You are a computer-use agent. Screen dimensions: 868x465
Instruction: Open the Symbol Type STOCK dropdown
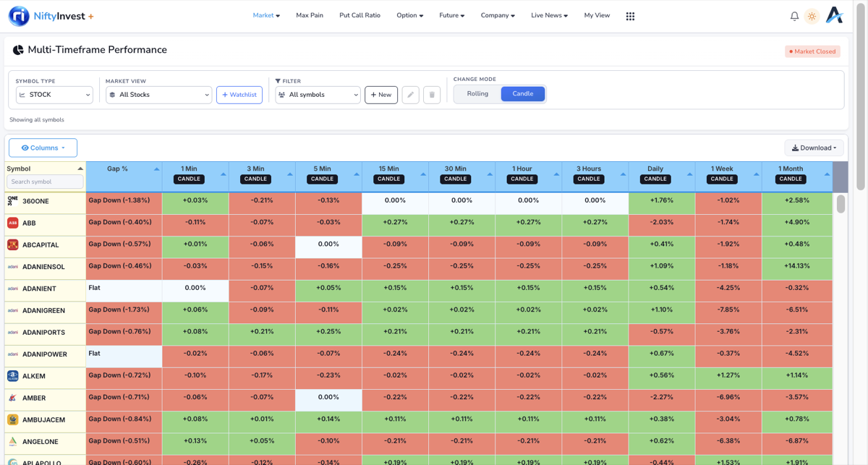click(54, 95)
